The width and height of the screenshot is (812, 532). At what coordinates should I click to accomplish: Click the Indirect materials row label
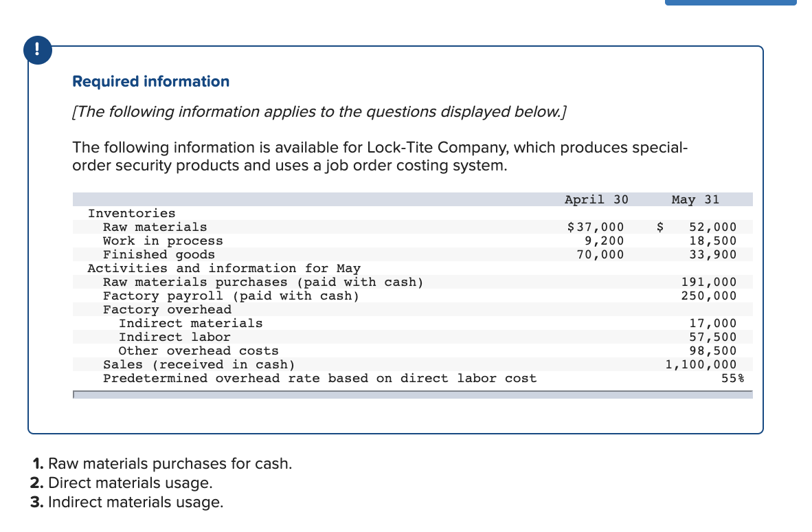(x=190, y=323)
